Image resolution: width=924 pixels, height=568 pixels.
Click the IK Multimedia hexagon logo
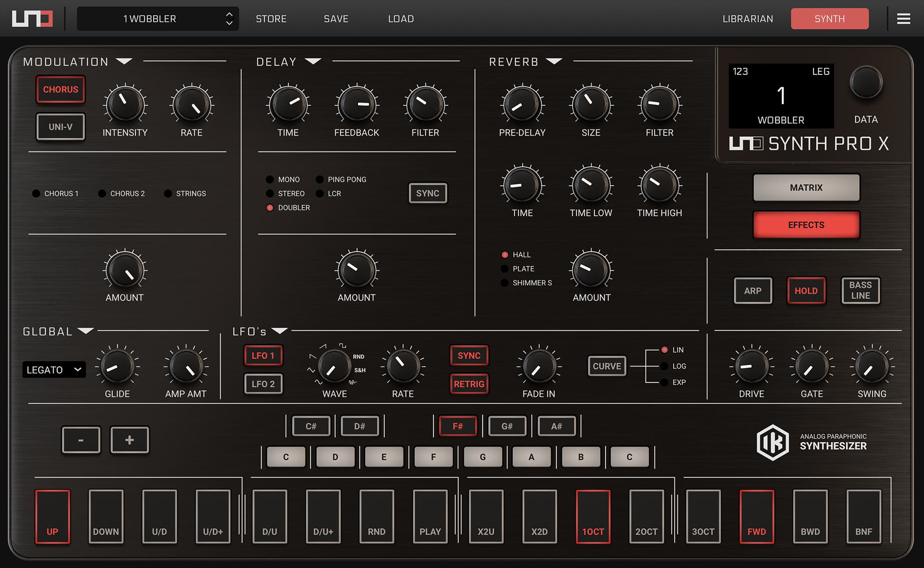[x=772, y=442]
